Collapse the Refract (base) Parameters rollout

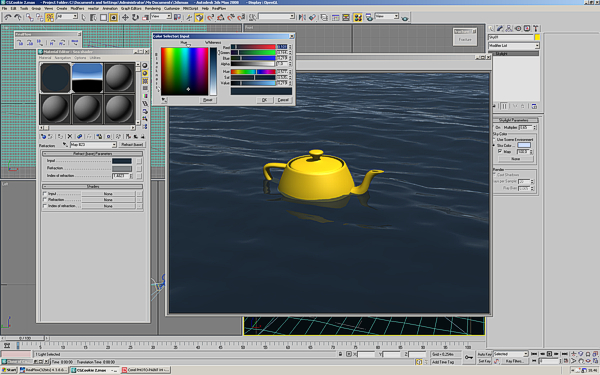pyautogui.click(x=93, y=153)
